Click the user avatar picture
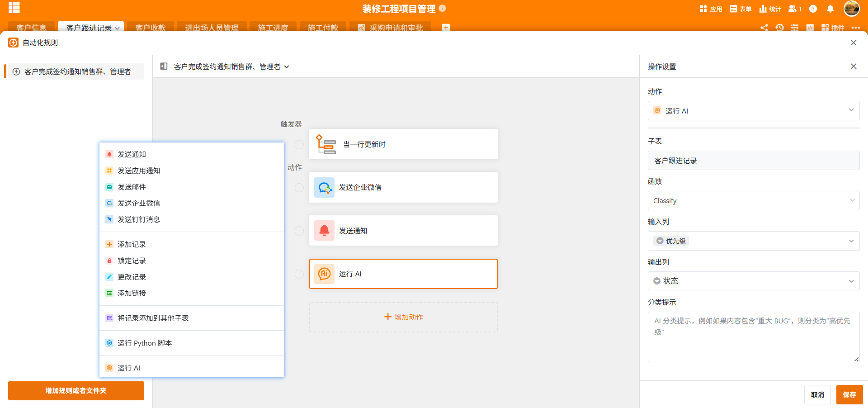Image resolution: width=868 pixels, height=408 pixels. [x=851, y=9]
